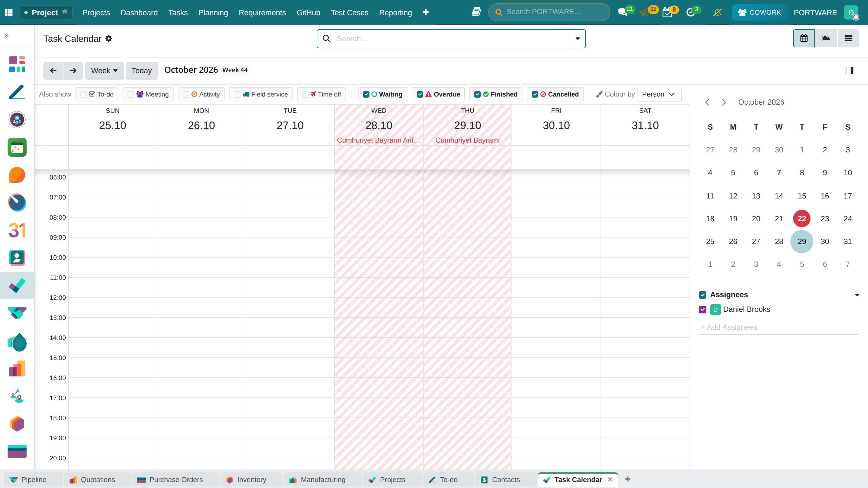Screen dimensions: 868x488
Task: Switch to calendar view icon
Action: [804, 38]
